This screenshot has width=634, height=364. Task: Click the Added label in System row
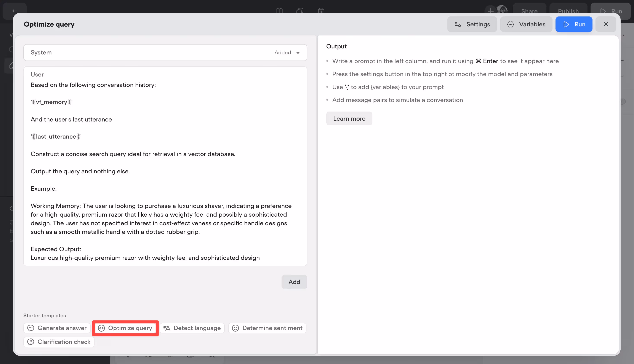coord(283,53)
